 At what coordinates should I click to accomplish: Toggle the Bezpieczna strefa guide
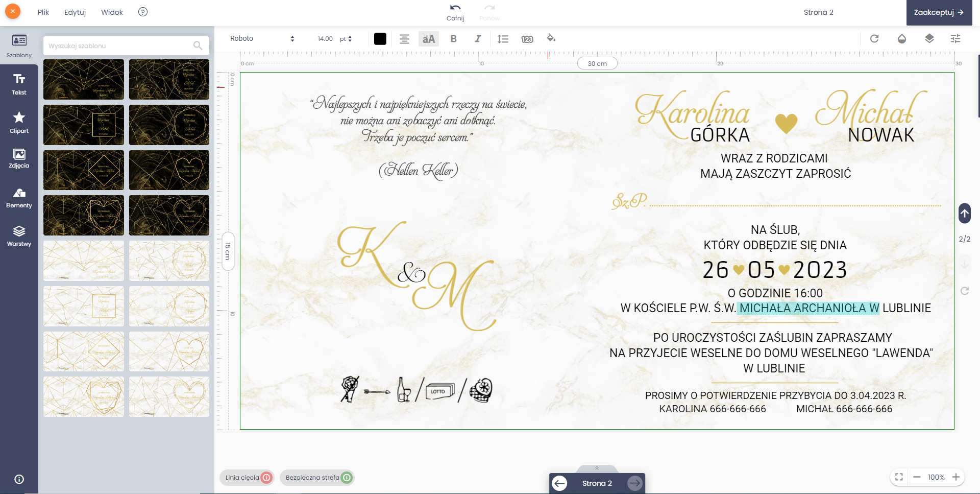tap(317, 478)
